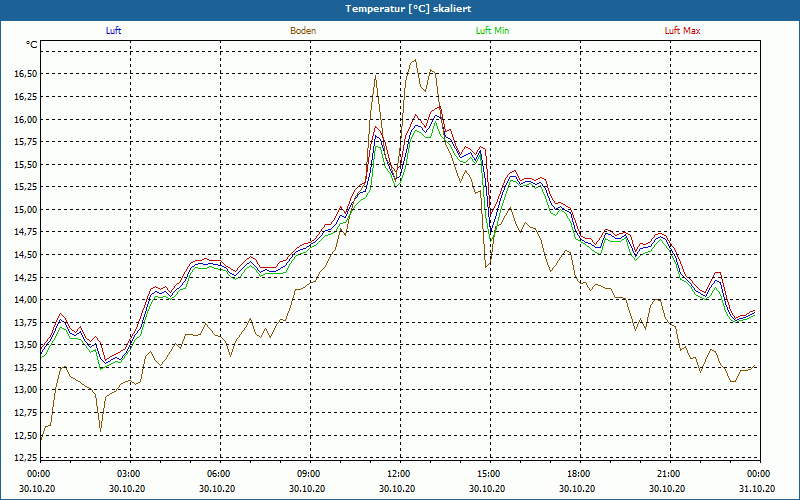Click the 14,75 y-axis value

coord(26,232)
